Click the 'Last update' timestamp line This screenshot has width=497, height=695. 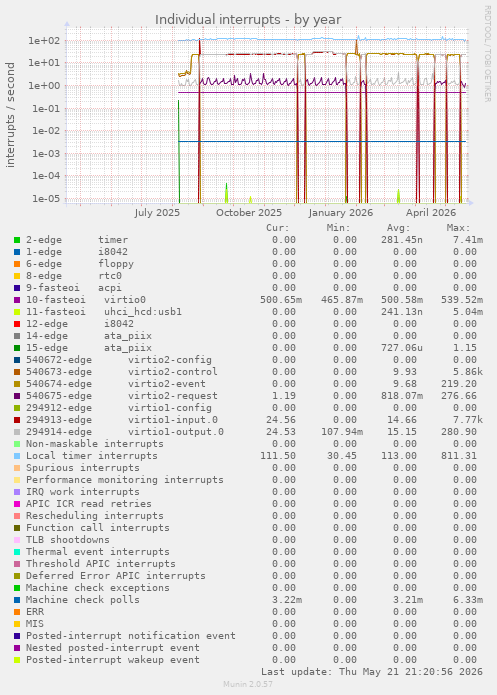[372, 672]
